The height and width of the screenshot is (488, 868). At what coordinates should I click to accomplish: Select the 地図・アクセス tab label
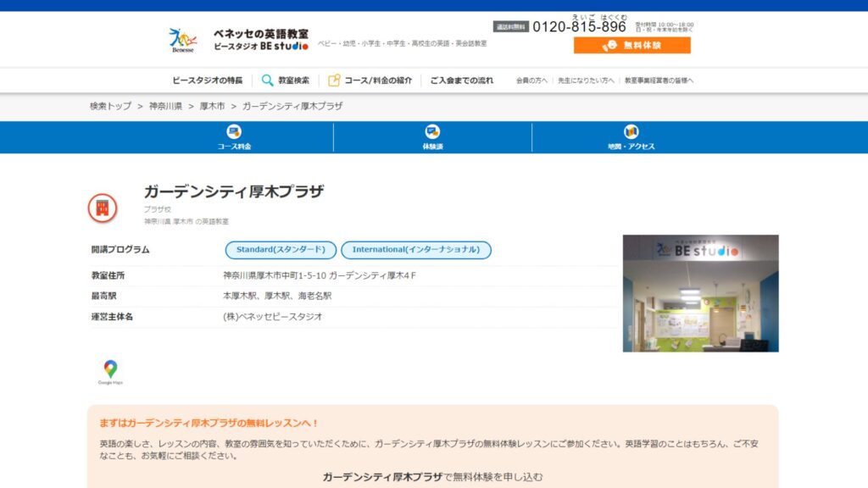[x=631, y=147]
